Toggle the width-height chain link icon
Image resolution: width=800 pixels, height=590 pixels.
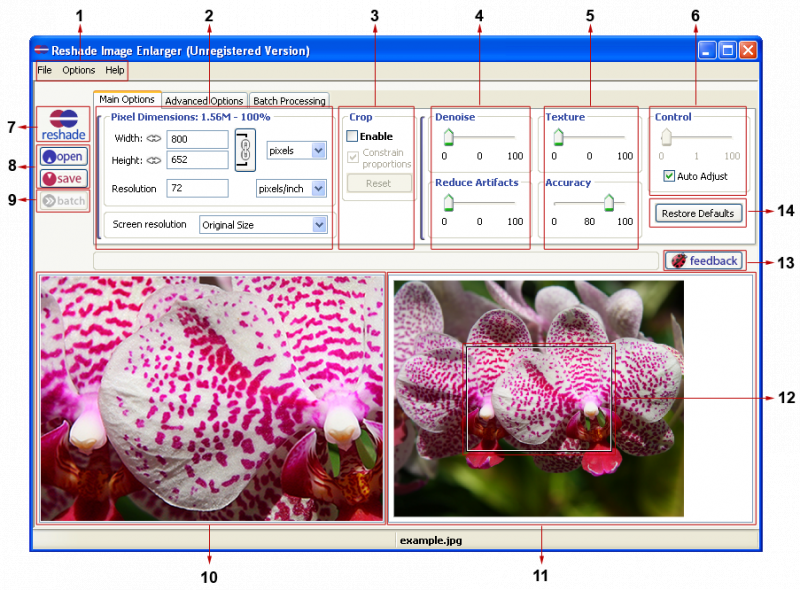245,150
